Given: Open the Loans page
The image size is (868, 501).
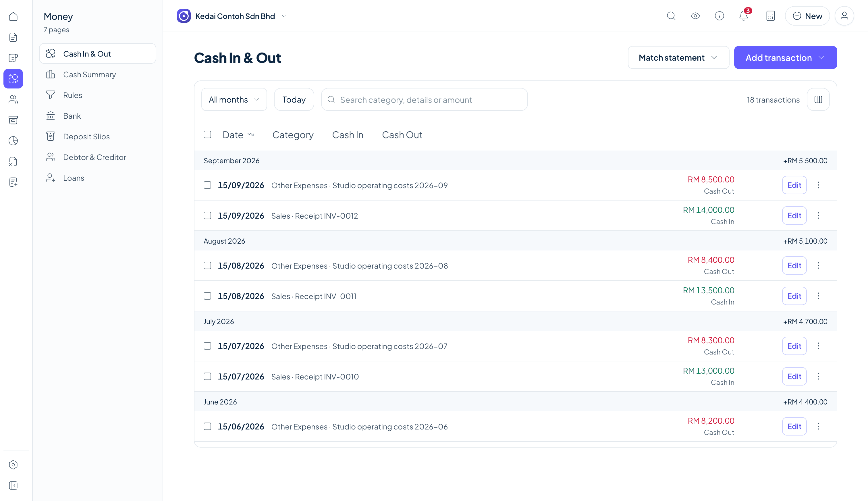Looking at the screenshot, I should (98, 178).
